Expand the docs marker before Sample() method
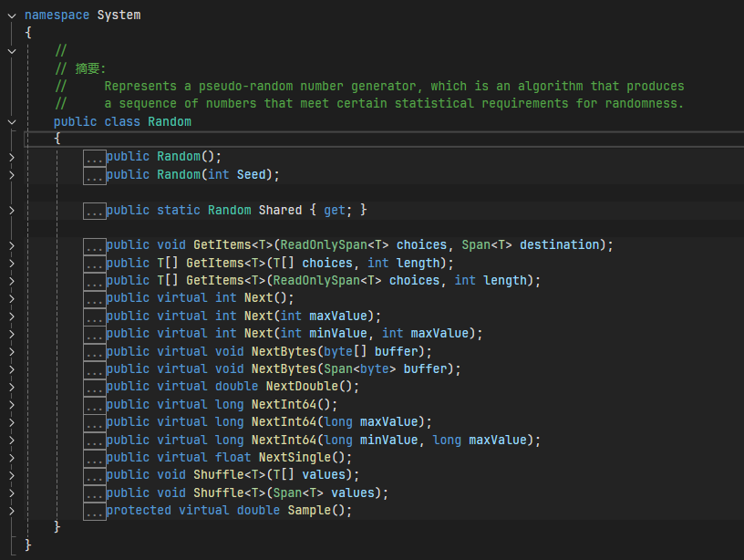744x560 pixels. [x=94, y=510]
